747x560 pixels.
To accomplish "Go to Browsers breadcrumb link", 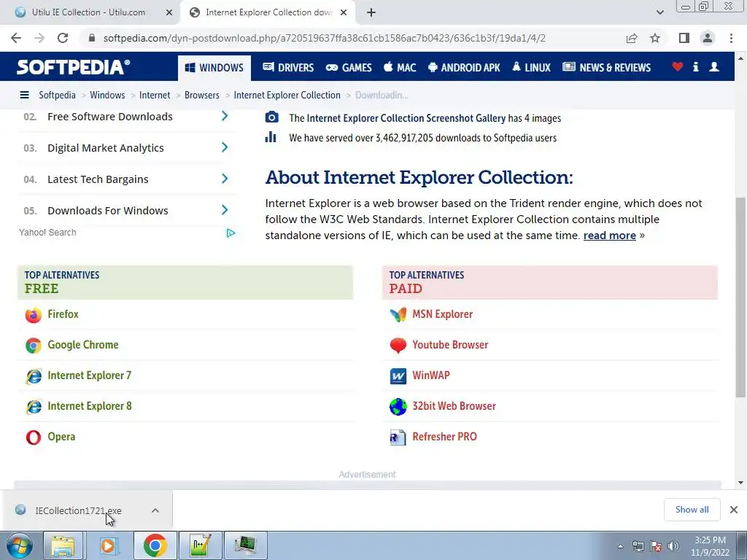I will pos(202,96).
